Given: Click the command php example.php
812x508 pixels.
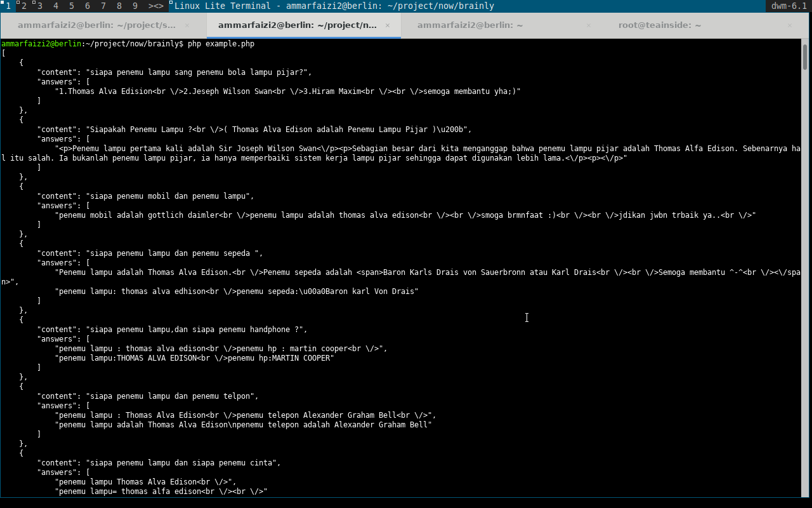Looking at the screenshot, I should point(221,44).
